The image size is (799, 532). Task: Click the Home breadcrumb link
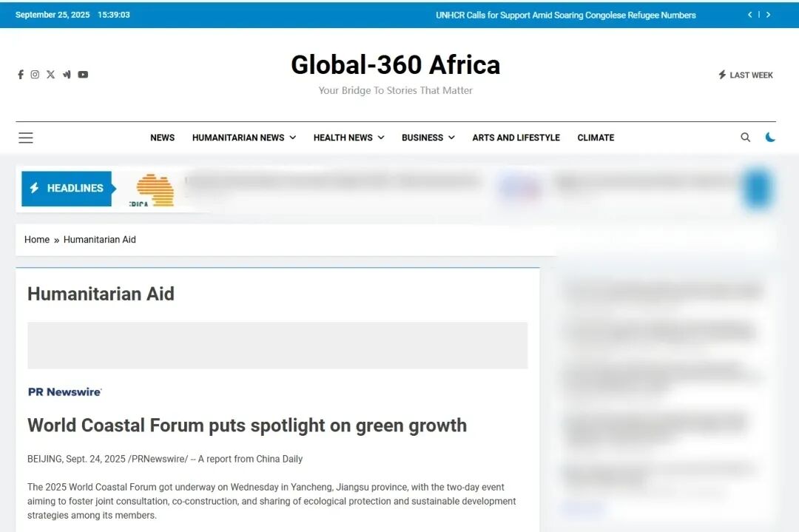37,240
